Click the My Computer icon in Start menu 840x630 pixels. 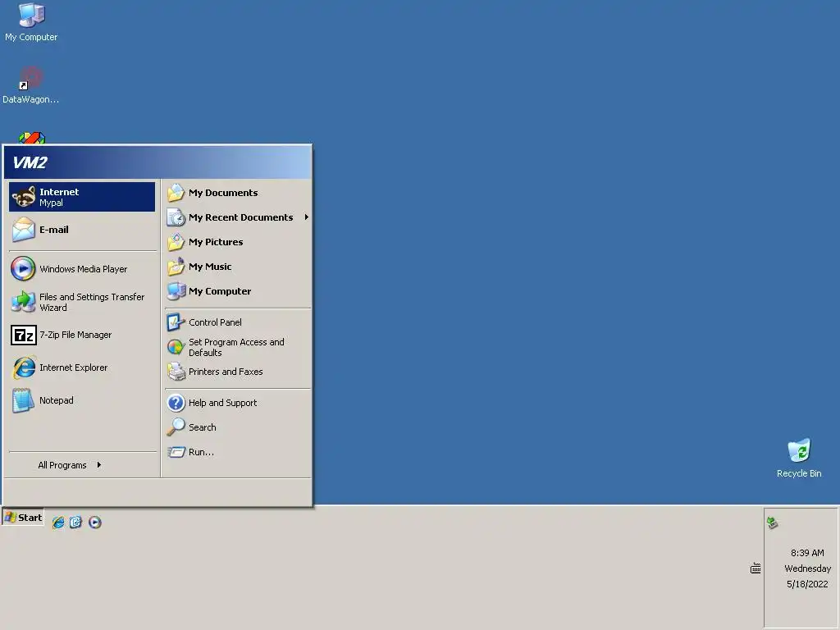coord(176,291)
